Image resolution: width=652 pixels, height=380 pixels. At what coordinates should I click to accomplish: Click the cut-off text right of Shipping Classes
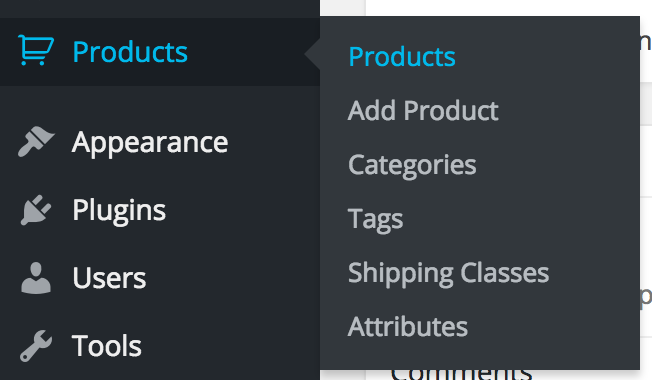(x=646, y=296)
